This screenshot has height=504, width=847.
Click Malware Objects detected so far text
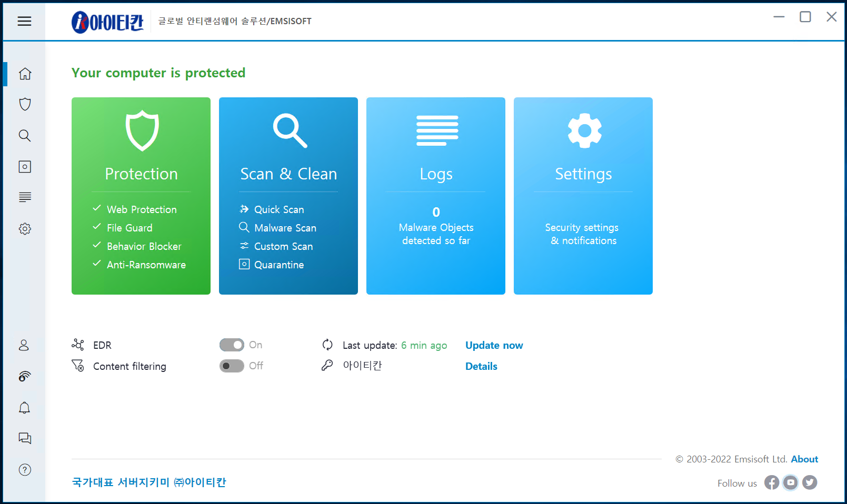pos(436,234)
